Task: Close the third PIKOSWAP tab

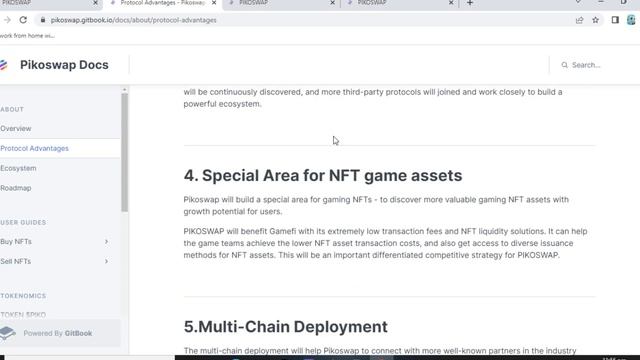Action: (332, 3)
